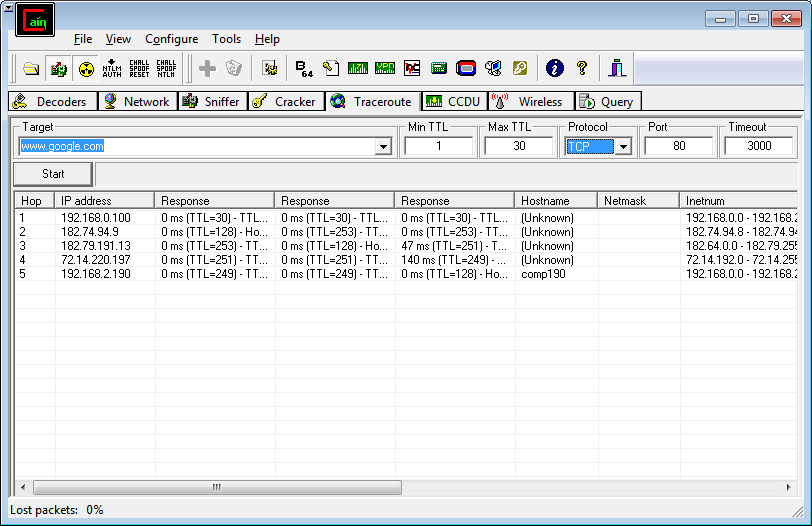
Task: Open the Configure menu
Action: click(x=171, y=39)
